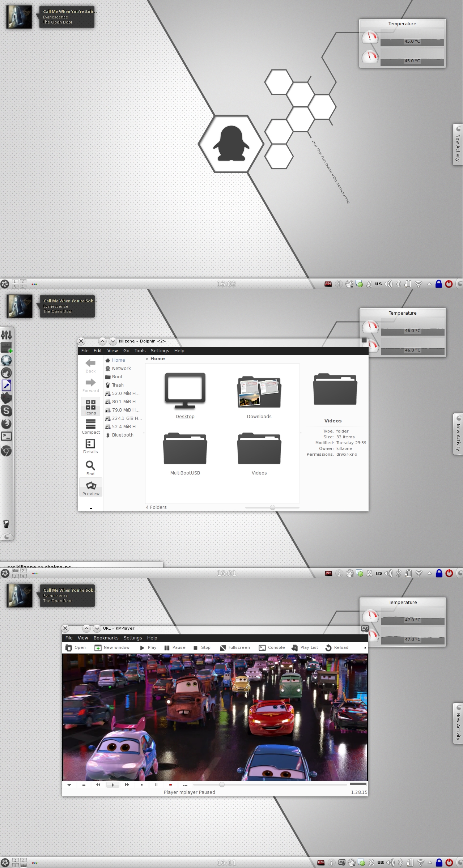Screen dimensions: 463x868
Task: Toggle the broadcast dashes button in KMPlayer controls
Action: pos(185,785)
